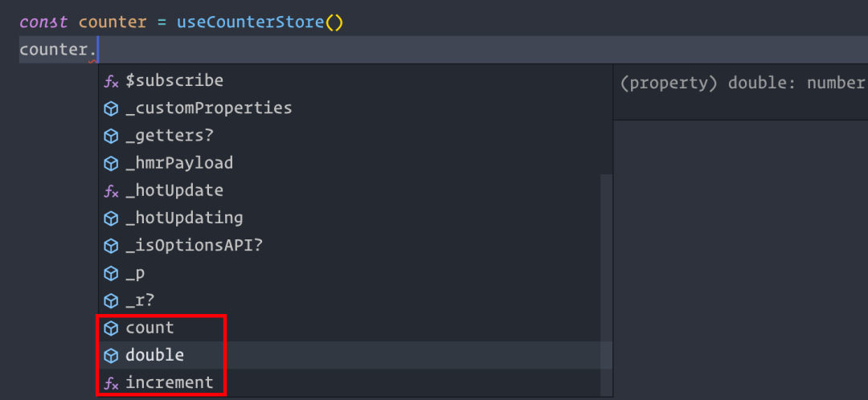Select the $subscribe suggestion
Screen dimensions: 868x400
174,81
